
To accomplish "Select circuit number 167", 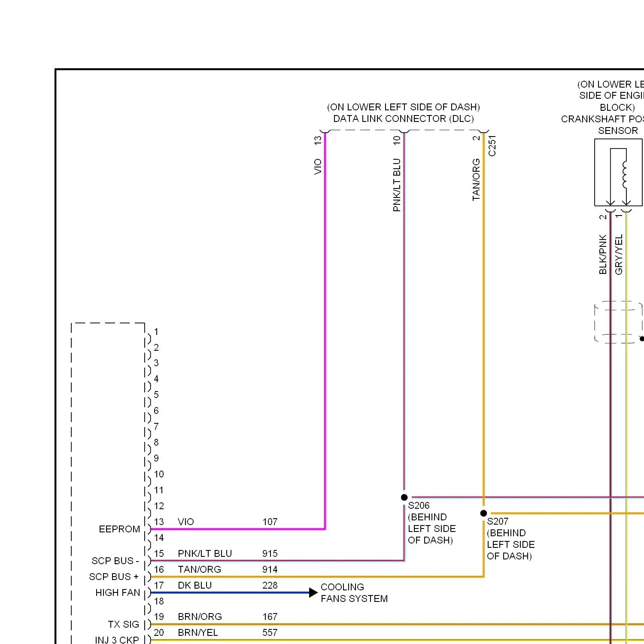I will point(270,617).
